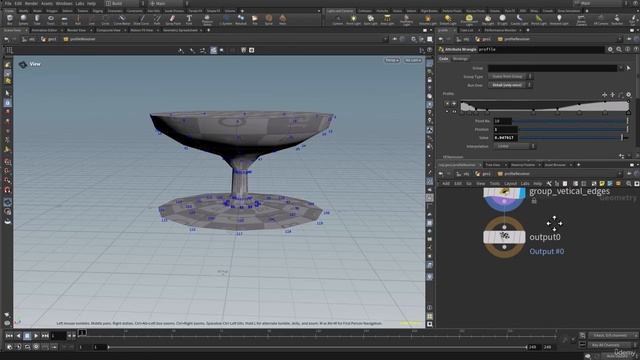Select the Ambient Light shelf tool

click(x=559, y=19)
